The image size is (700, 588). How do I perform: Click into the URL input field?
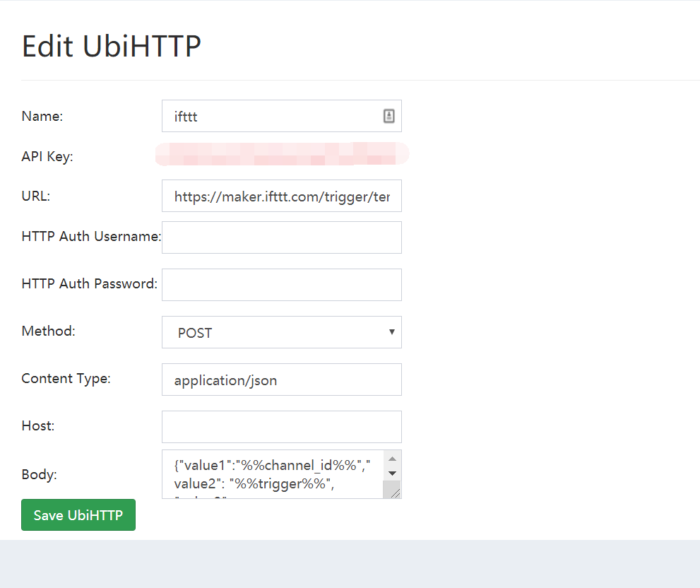pos(281,196)
